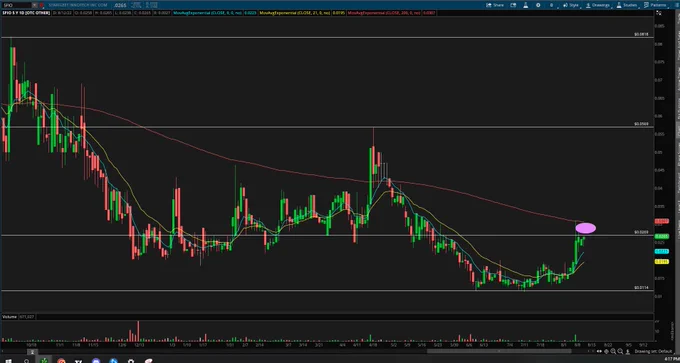
Task: Click the thinkorswim taskbar icon
Action: (44, 360)
